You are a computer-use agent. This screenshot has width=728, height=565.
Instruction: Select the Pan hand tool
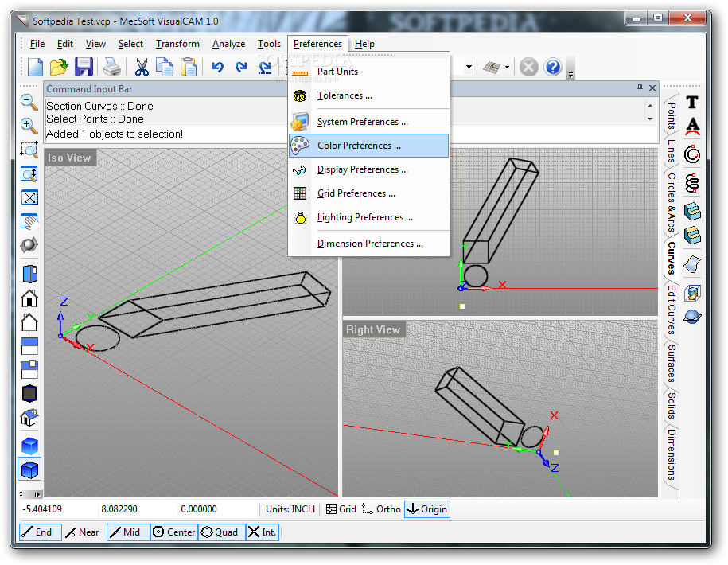point(29,221)
